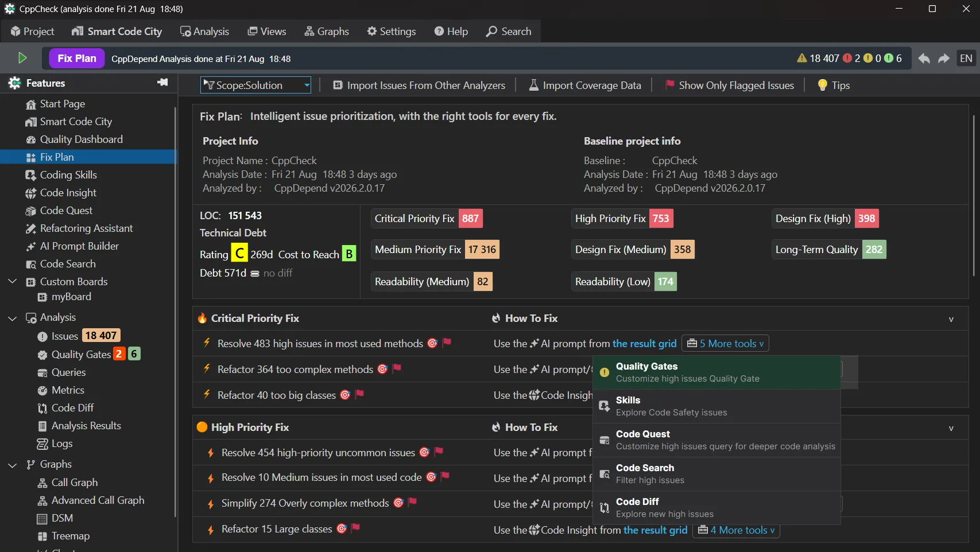Follow 'the result grid' link in Resolve 483 row
The width and height of the screenshot is (980, 552).
(644, 343)
